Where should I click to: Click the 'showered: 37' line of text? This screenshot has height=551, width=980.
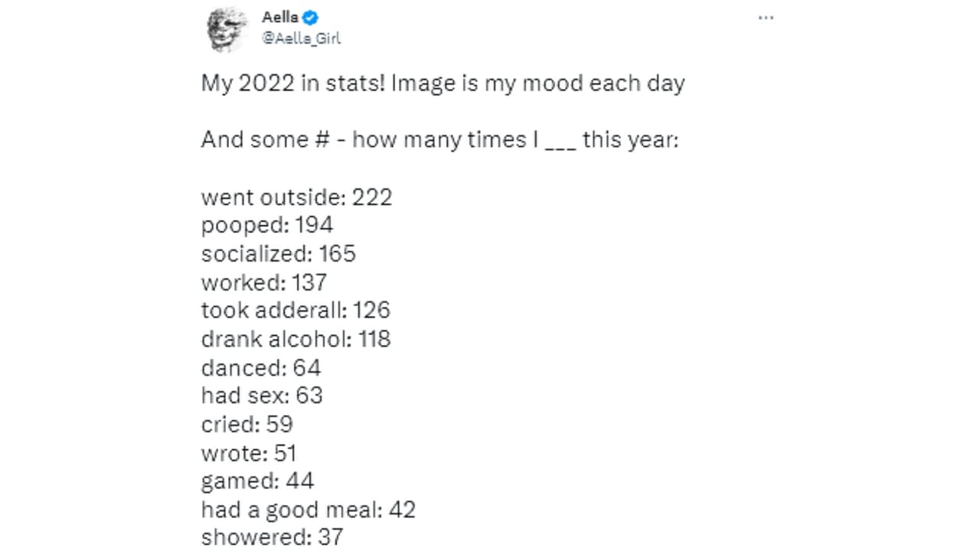272,536
